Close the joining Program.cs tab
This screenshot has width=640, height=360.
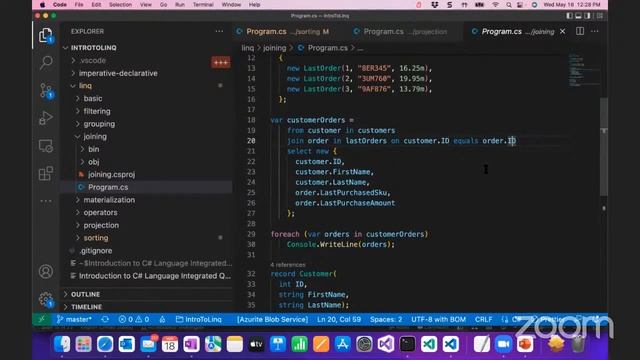pyautogui.click(x=562, y=31)
